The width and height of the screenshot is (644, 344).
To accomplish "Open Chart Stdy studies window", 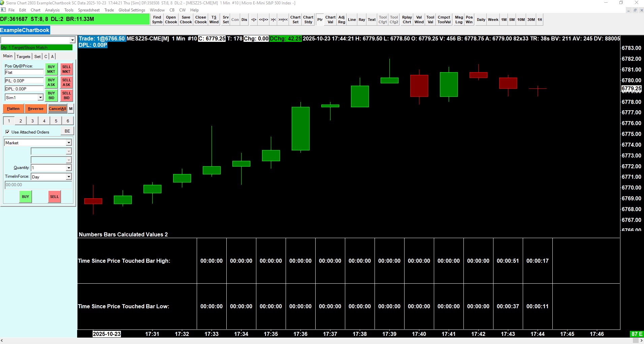I will click(308, 20).
